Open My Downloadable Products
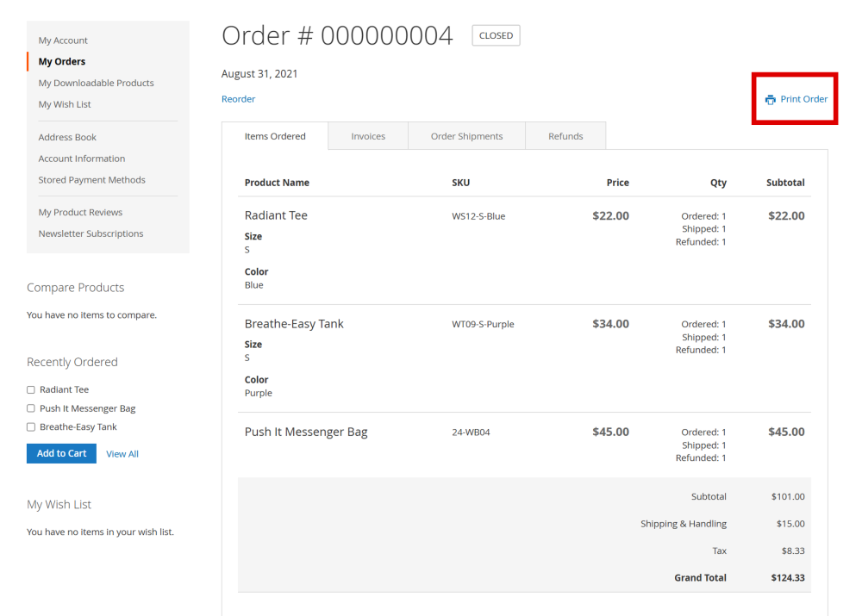The image size is (862, 616). [x=97, y=83]
